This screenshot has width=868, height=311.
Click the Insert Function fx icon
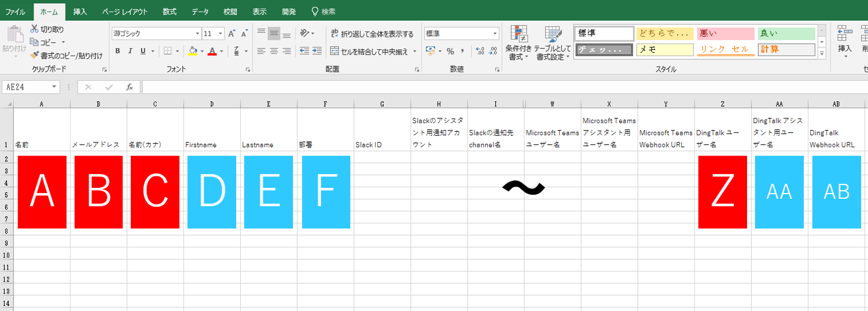[x=130, y=87]
